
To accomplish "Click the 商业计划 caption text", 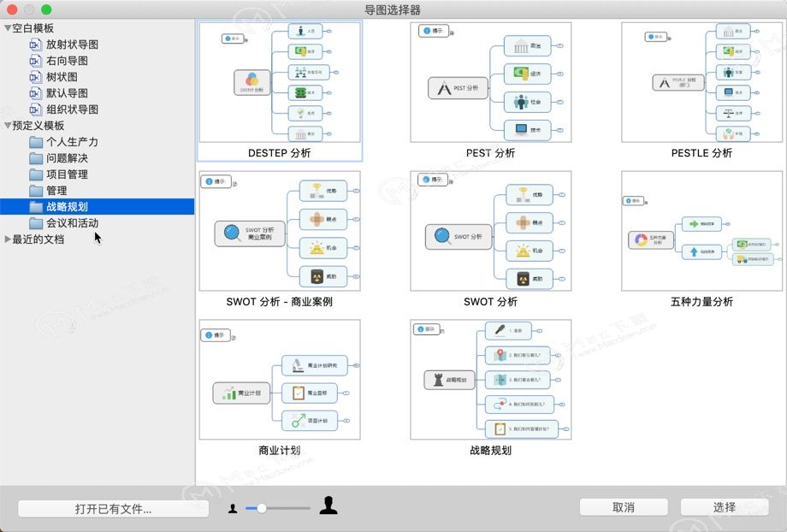I will 280,450.
